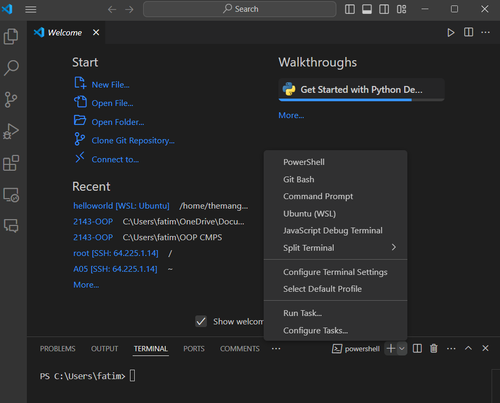Maximize panel with the up chevron

point(468,348)
